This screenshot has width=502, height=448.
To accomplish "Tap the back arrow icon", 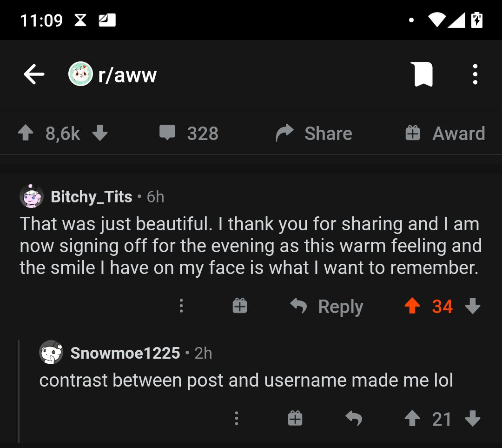I will pos(34,74).
